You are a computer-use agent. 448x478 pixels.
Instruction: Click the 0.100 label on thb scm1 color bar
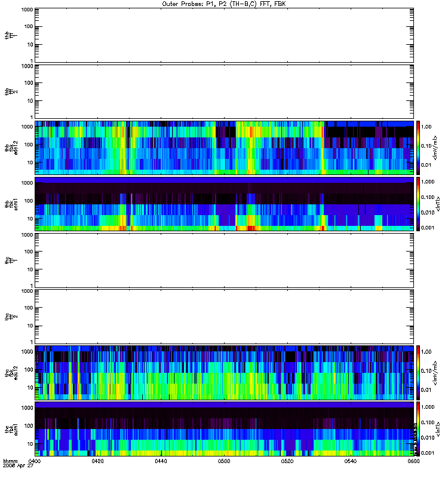click(x=428, y=197)
